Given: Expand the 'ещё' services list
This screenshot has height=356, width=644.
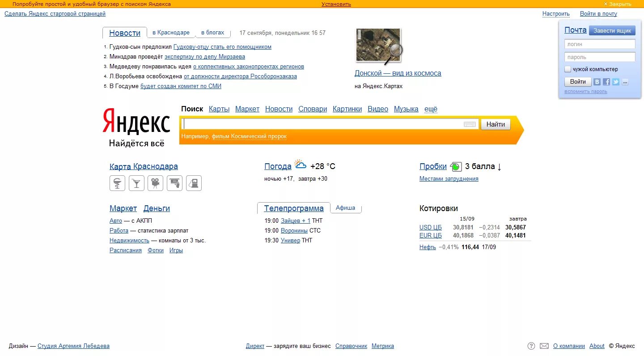Looking at the screenshot, I should (x=431, y=109).
